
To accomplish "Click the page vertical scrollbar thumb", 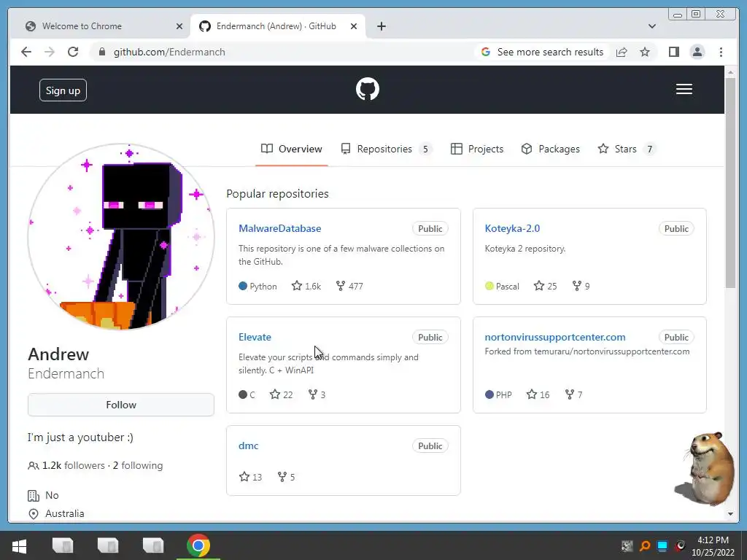I will pos(730,183).
